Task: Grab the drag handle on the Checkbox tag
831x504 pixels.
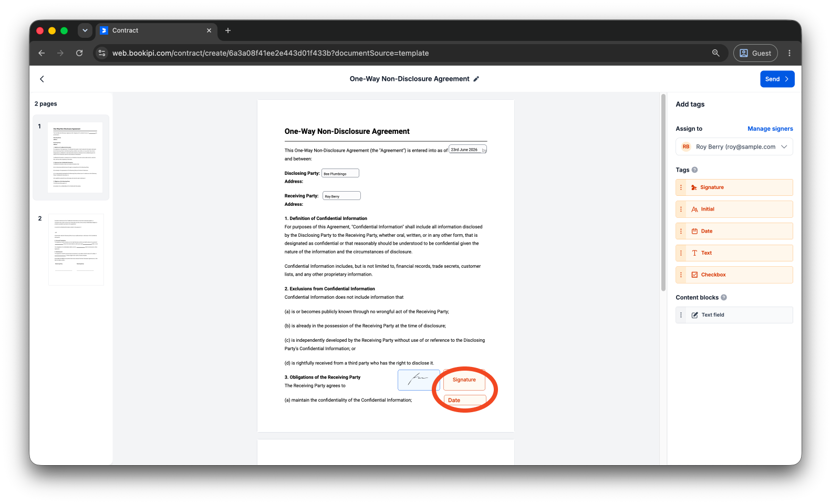Action: 681,275
